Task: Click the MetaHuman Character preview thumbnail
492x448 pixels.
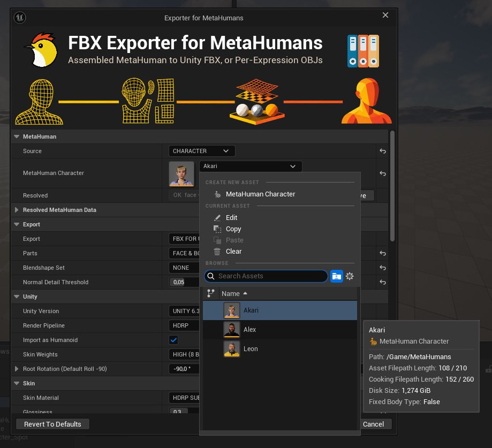Action: (181, 173)
